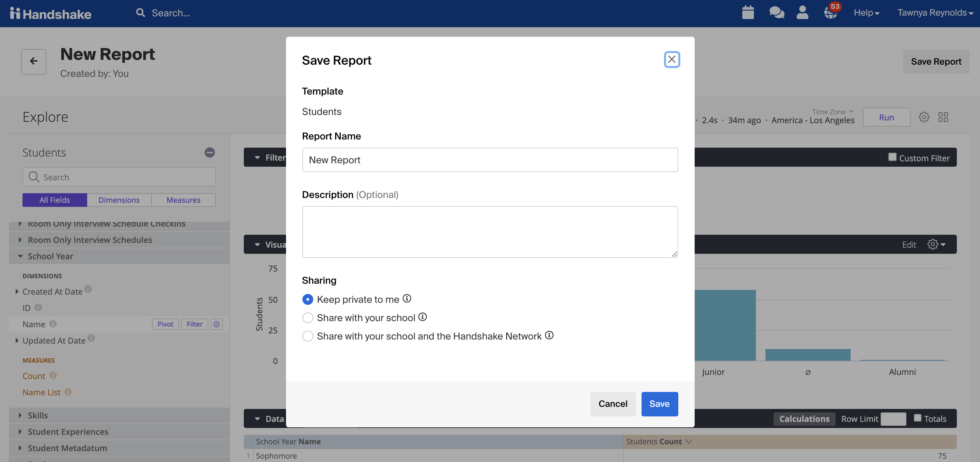Screen dimensions: 980x462
Task: Click the blue Save button
Action: [x=659, y=404]
